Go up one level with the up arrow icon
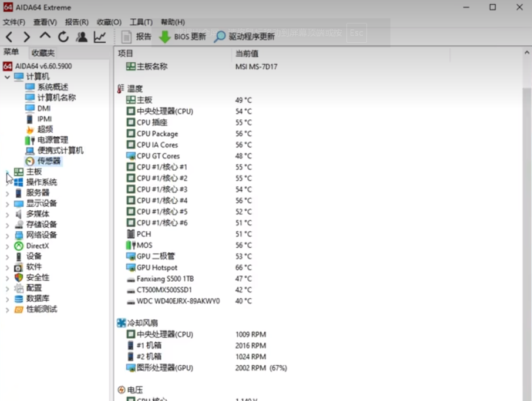532x401 pixels. click(45, 36)
